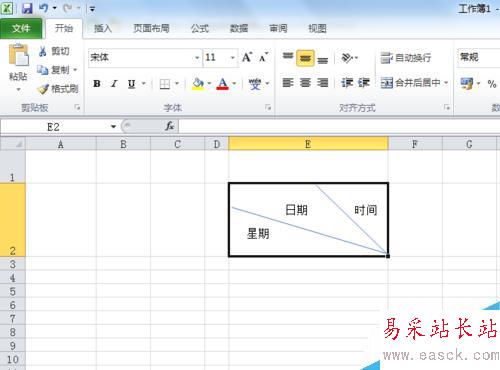Image resolution: width=500 pixels, height=370 pixels.
Task: Click the 粘贴 (Paste) clipboard icon
Action: [x=19, y=55]
